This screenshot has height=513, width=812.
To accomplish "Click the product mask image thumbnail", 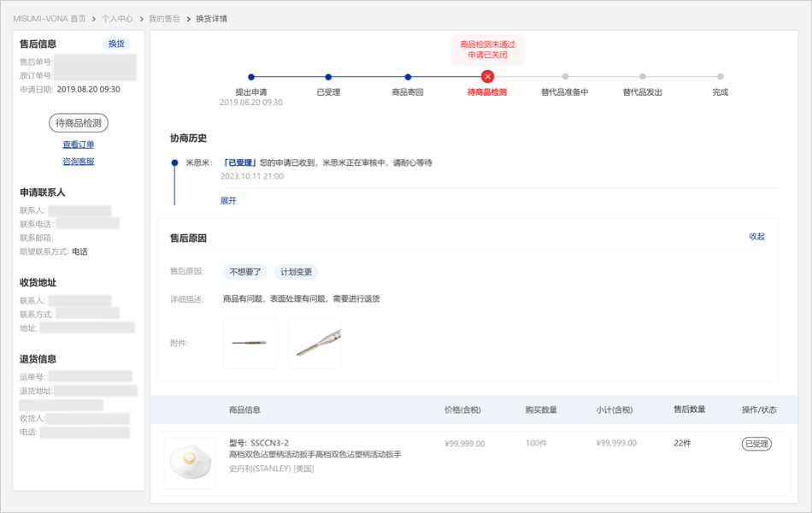I will click(x=190, y=463).
